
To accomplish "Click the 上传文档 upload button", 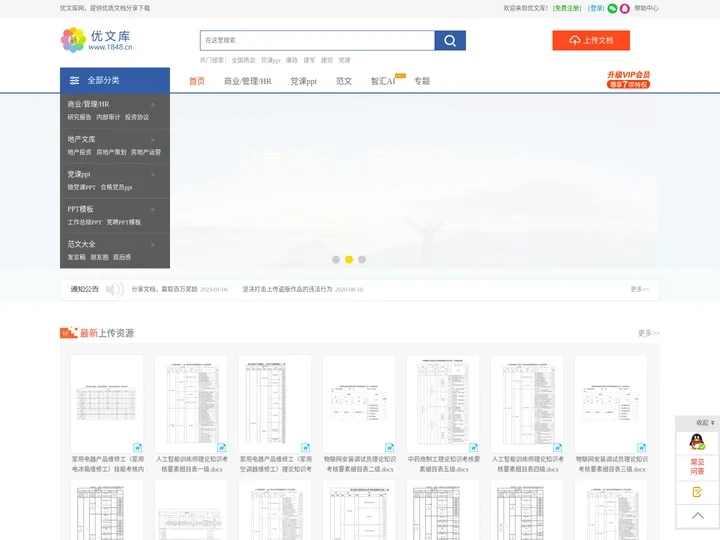I will tap(591, 40).
